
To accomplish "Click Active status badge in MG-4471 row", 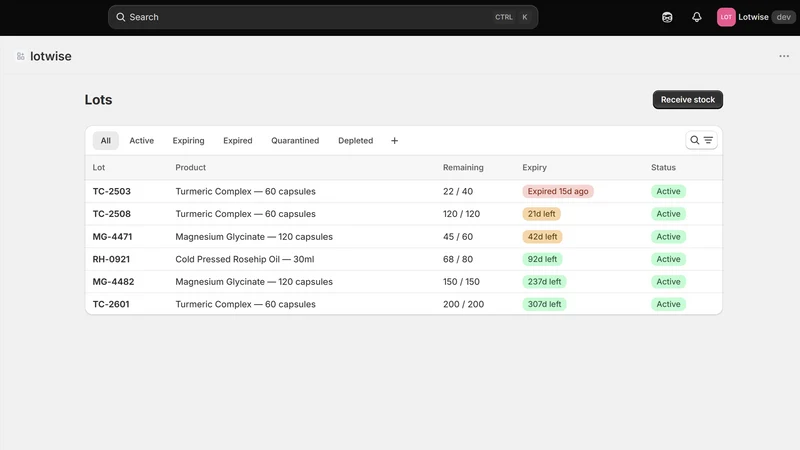I will click(x=668, y=237).
